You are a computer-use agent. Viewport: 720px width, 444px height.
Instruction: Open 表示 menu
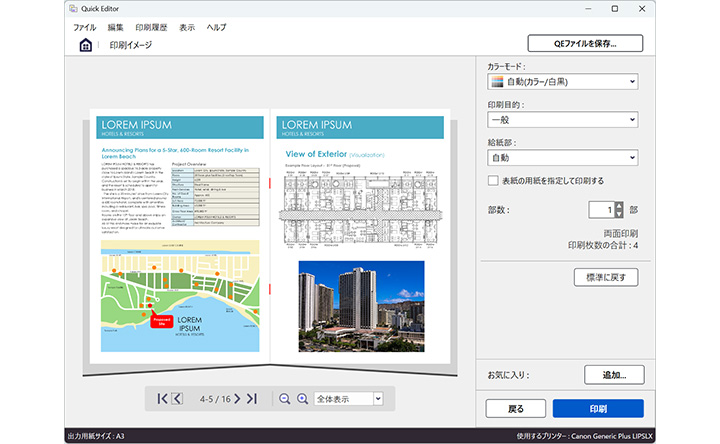187,28
